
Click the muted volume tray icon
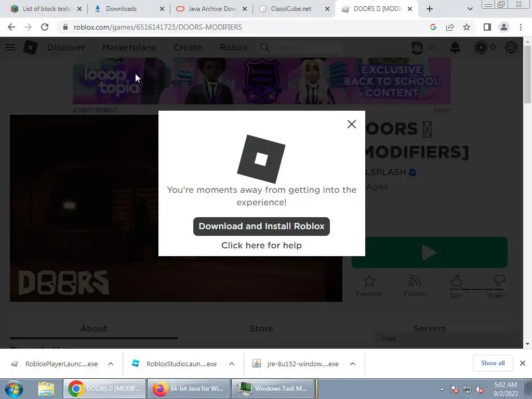pyautogui.click(x=480, y=389)
